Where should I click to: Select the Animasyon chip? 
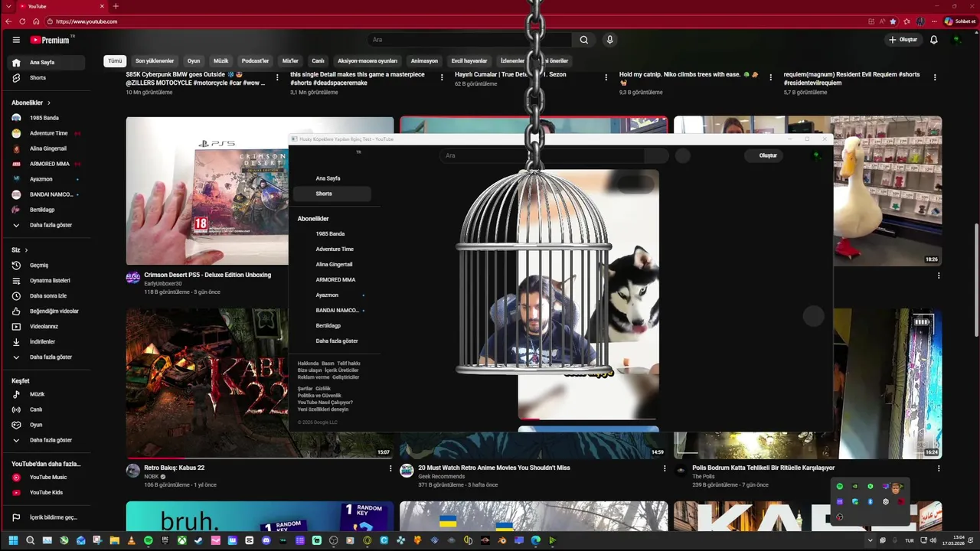[424, 61]
